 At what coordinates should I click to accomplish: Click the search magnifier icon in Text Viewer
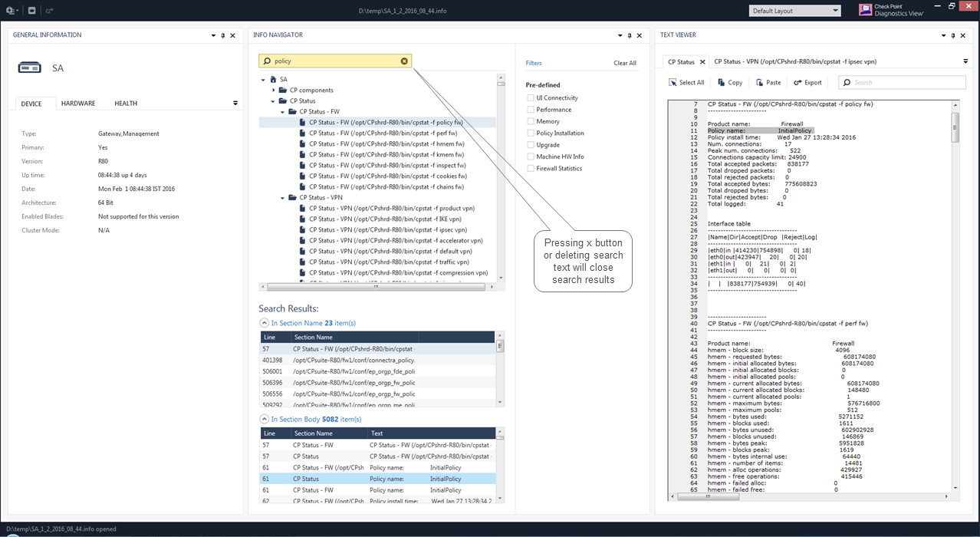click(x=847, y=82)
